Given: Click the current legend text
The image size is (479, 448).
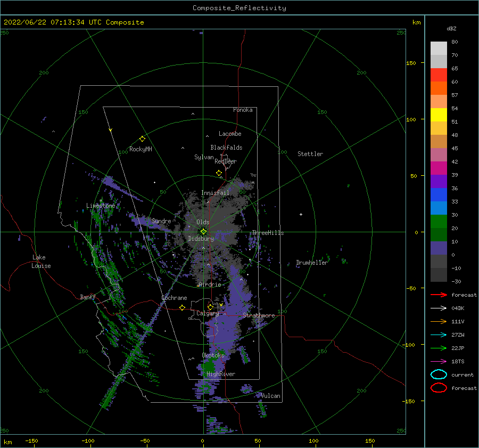Looking at the screenshot, I should (463, 374).
